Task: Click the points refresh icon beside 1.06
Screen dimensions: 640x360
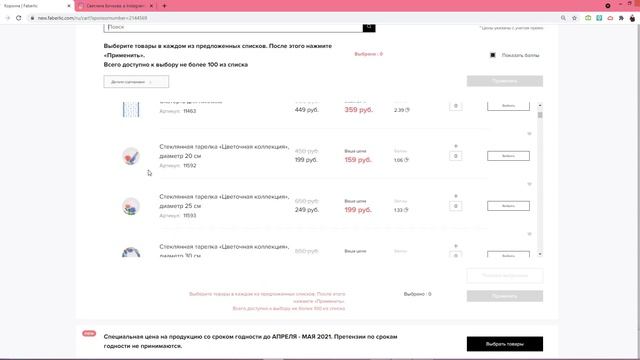Action: [406, 160]
